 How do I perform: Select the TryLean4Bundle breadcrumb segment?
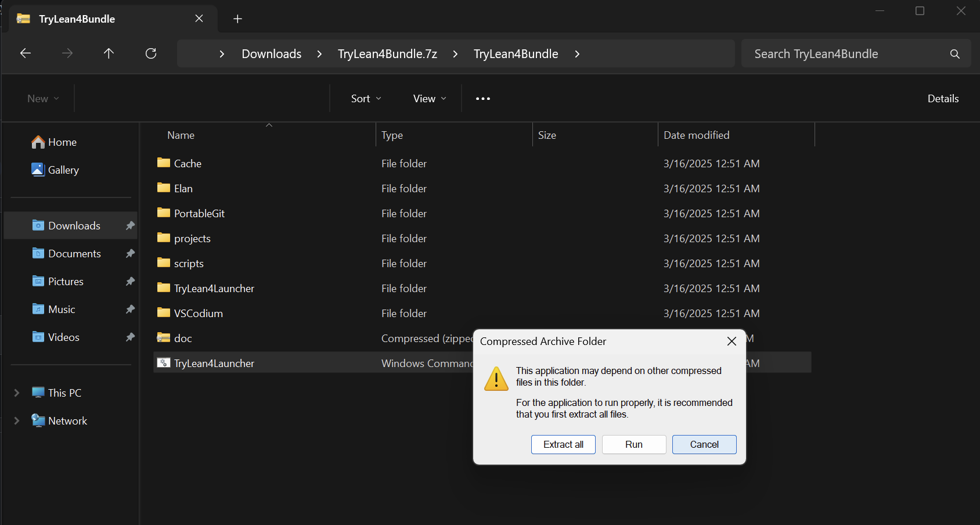click(x=516, y=54)
